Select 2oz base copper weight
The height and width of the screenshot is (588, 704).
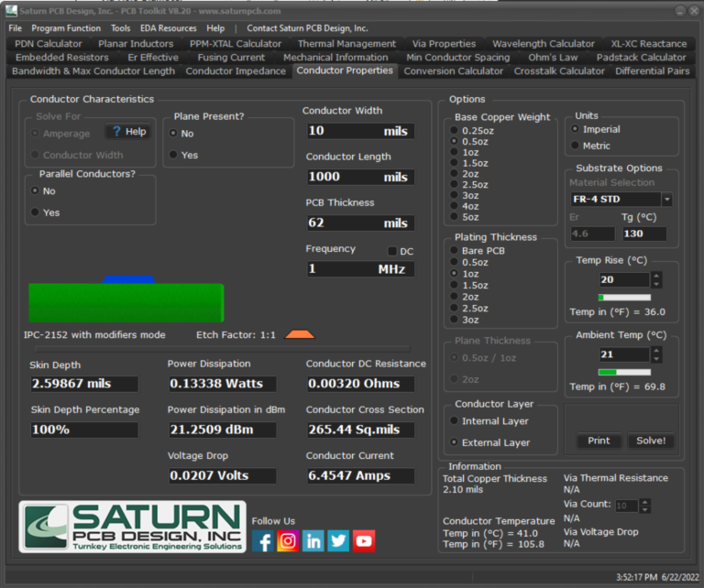point(454,173)
